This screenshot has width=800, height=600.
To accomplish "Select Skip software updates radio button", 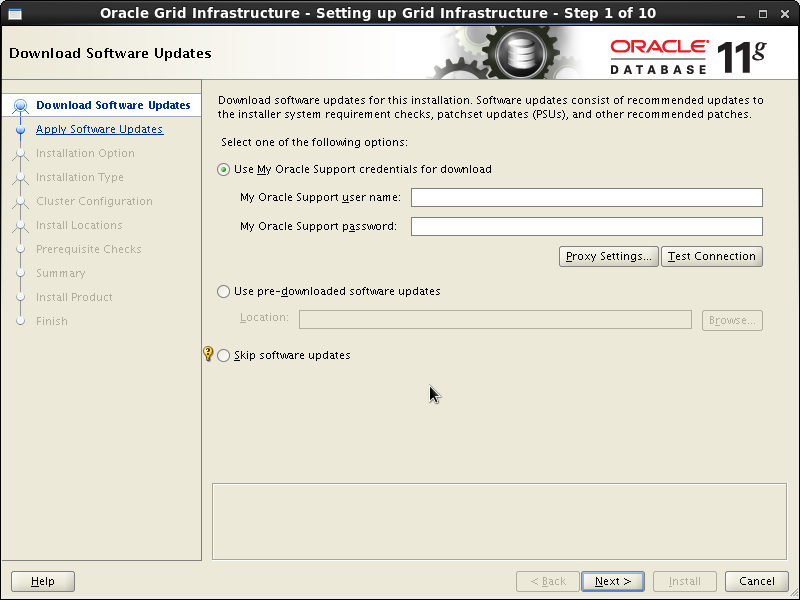I will click(223, 355).
